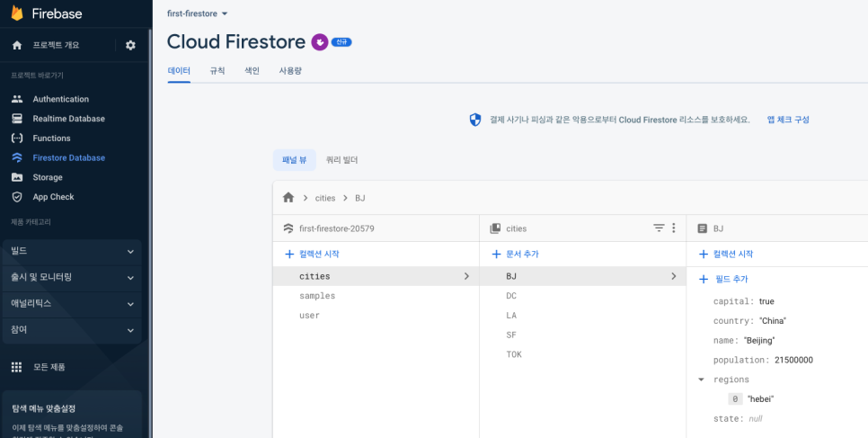Click the Firebase flame logo

pyautogui.click(x=17, y=13)
